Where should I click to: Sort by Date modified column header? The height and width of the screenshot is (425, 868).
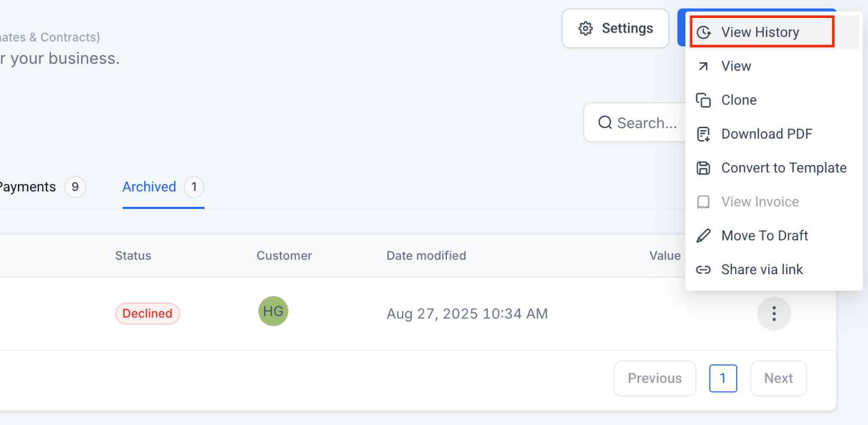pyautogui.click(x=426, y=256)
